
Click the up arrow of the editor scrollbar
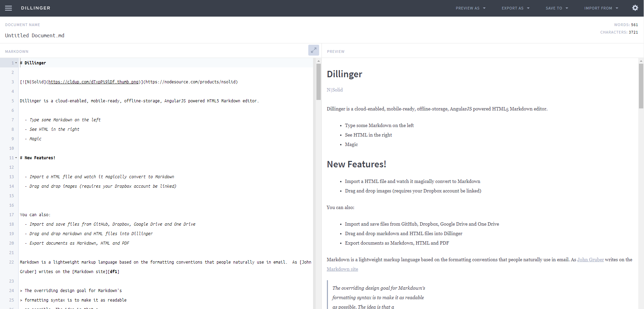(318, 61)
